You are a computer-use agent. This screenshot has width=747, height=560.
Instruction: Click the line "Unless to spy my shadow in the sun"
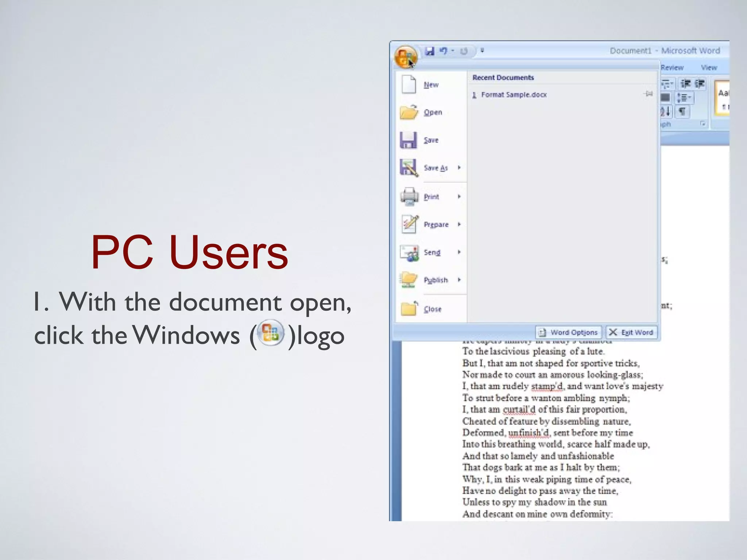click(534, 502)
